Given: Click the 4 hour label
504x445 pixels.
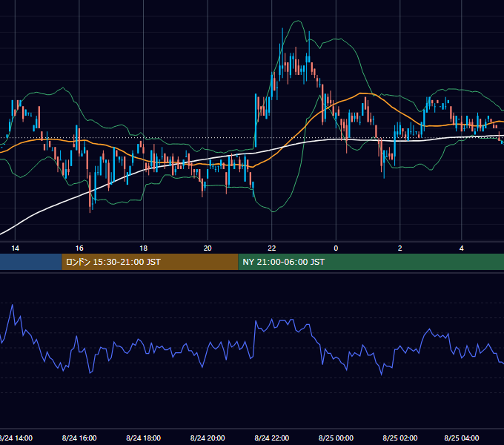Looking at the screenshot, I should (x=461, y=248).
